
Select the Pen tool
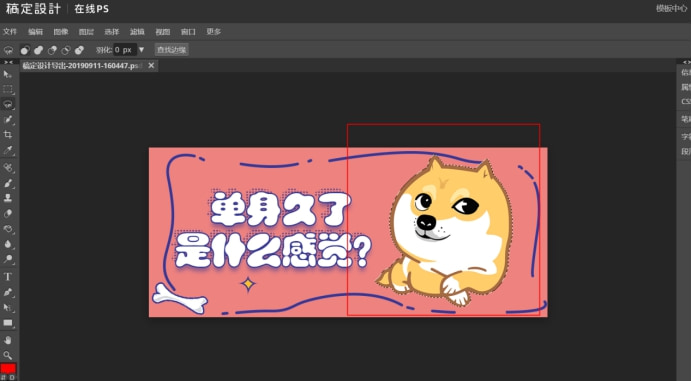(8, 292)
